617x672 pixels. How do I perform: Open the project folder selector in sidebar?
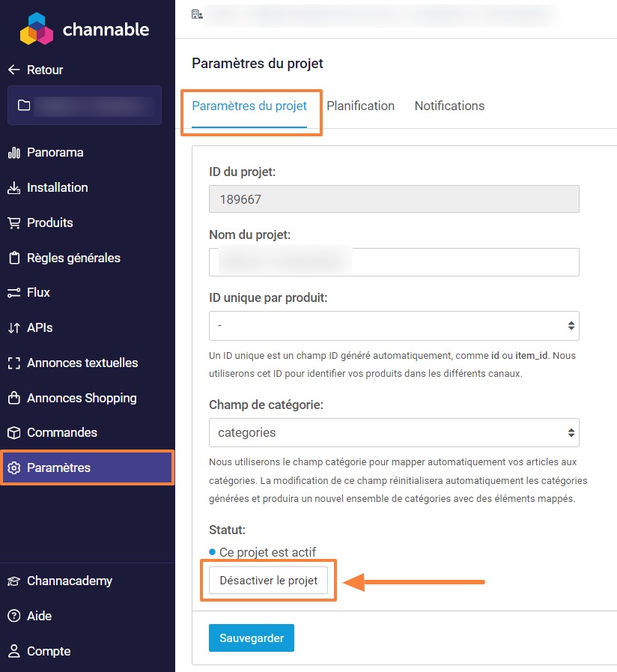85,106
